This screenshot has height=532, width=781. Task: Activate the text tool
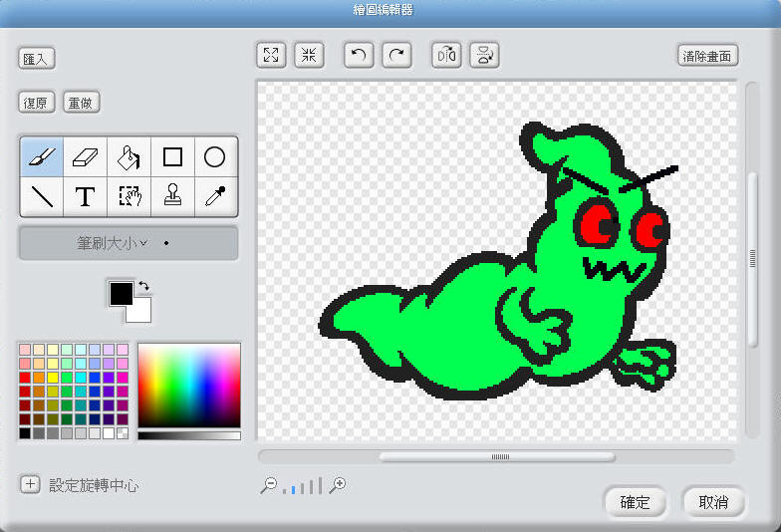pos(86,196)
